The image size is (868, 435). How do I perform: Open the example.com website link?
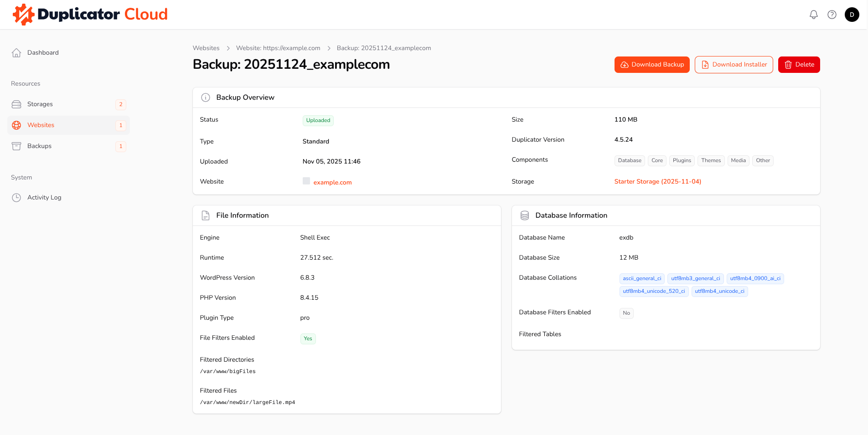pos(332,182)
